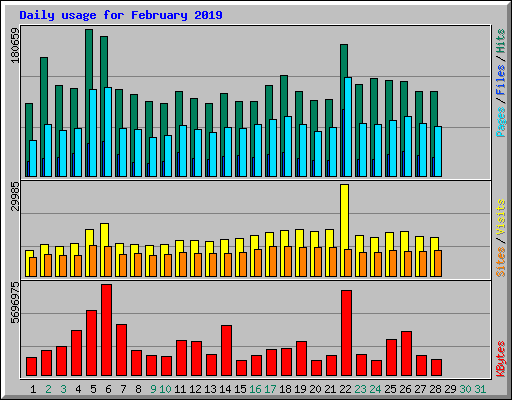Click the red KBytes bar for day 26
512x400 pixels.
point(406,354)
